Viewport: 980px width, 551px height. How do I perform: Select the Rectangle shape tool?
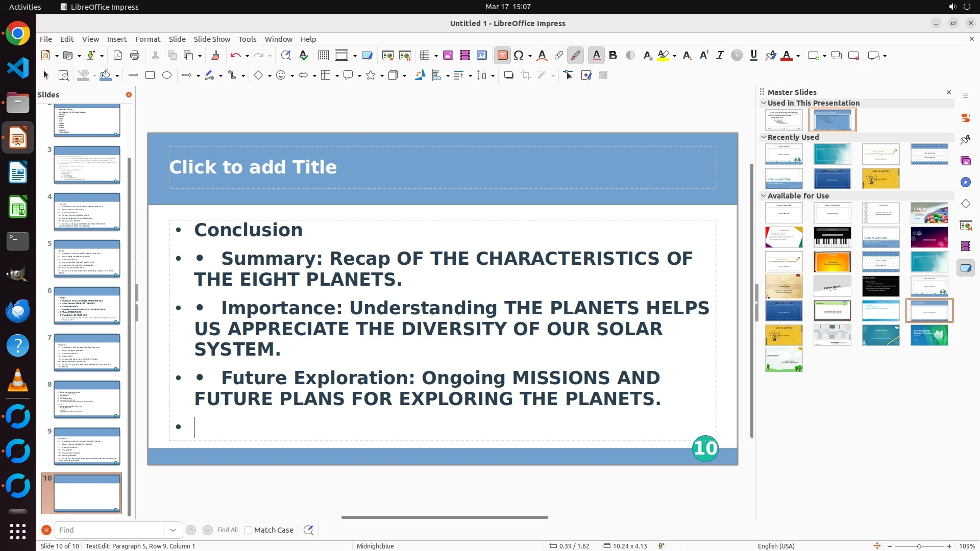[x=150, y=76]
